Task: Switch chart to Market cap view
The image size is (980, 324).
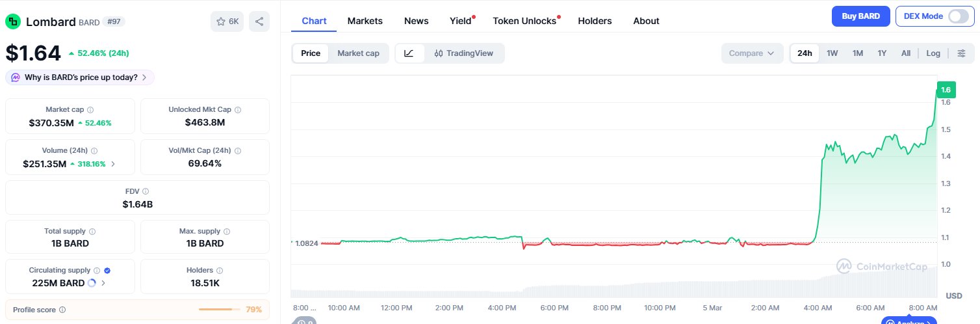Action: (358, 53)
